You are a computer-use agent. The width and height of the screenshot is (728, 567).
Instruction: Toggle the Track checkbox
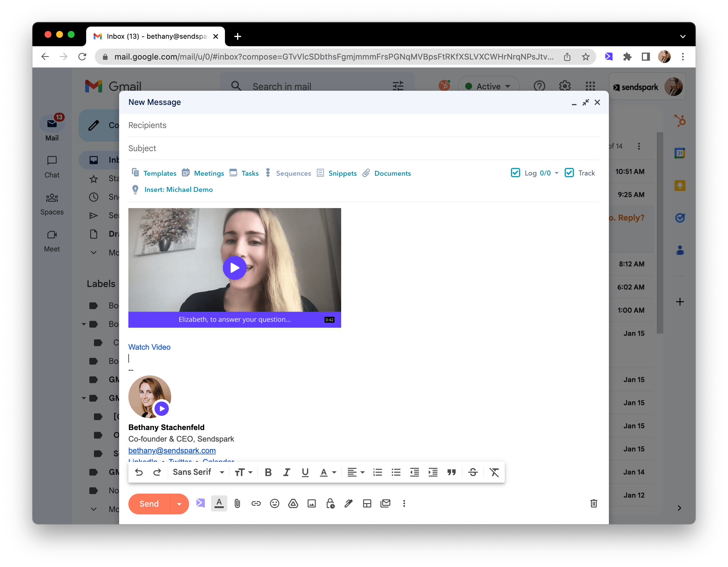(x=569, y=173)
